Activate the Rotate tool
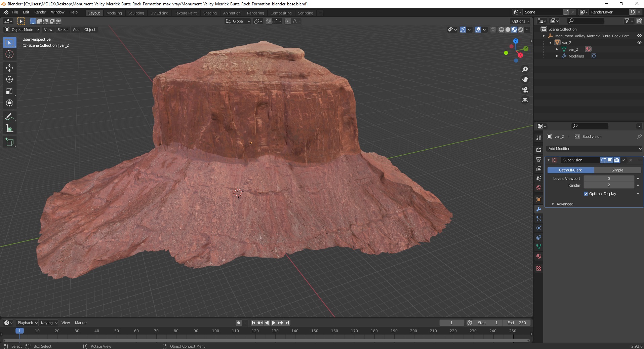 [x=9, y=80]
